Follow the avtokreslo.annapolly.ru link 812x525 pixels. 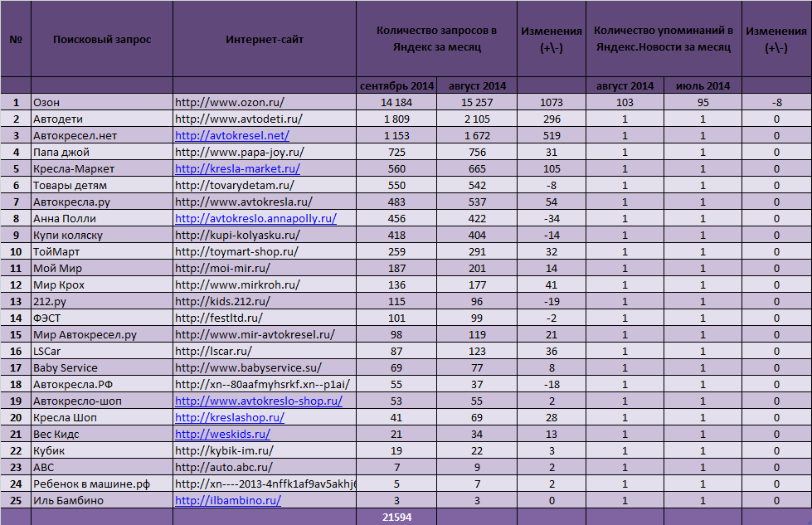click(x=255, y=218)
